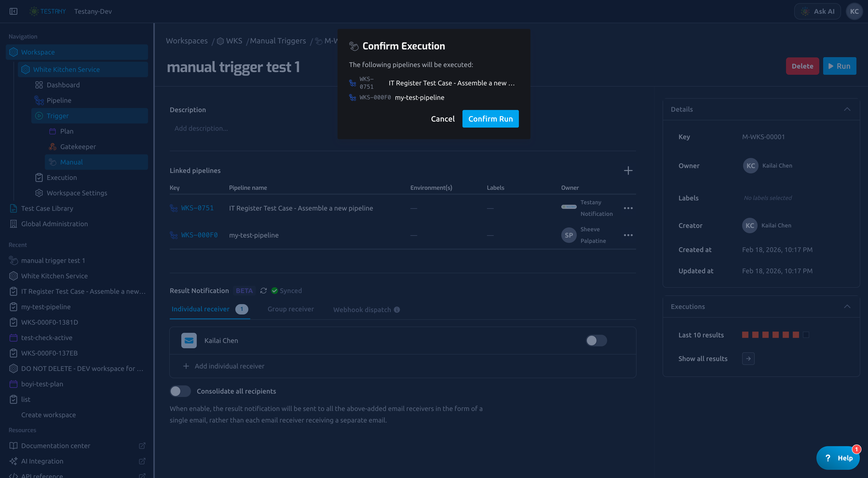Screen dimensions: 868x478
Task: Click the sixth red result square
Action: [x=796, y=335]
